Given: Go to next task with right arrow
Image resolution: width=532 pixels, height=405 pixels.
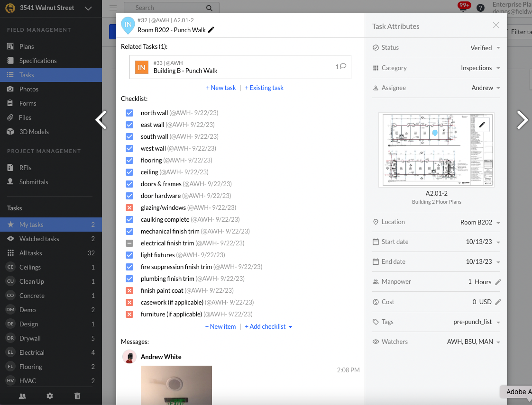Looking at the screenshot, I should [522, 120].
